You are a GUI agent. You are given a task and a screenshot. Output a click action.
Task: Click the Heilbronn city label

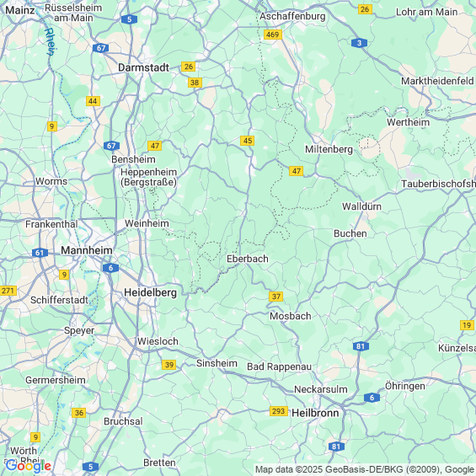315,413
